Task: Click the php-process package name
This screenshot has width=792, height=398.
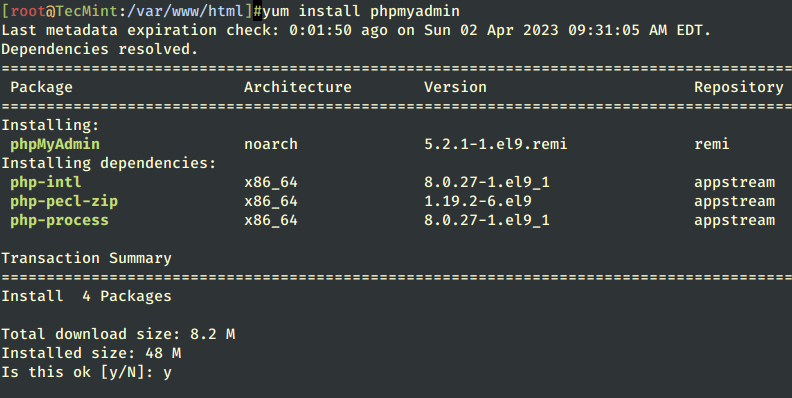Action: (60, 221)
